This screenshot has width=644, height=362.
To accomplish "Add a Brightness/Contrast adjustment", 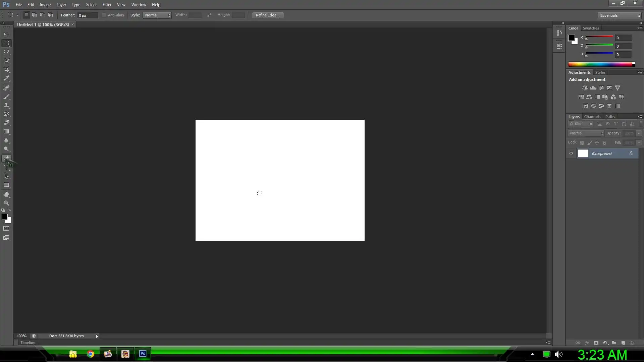I will [x=585, y=88].
